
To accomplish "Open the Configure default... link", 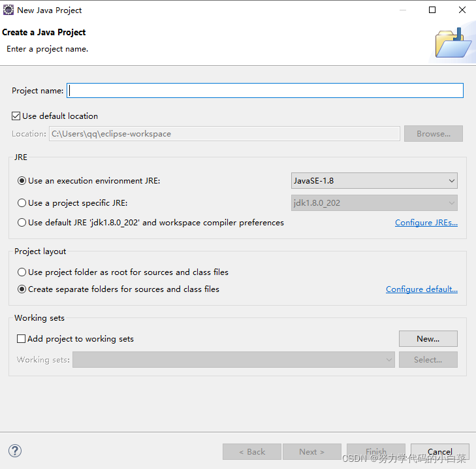I will point(422,289).
